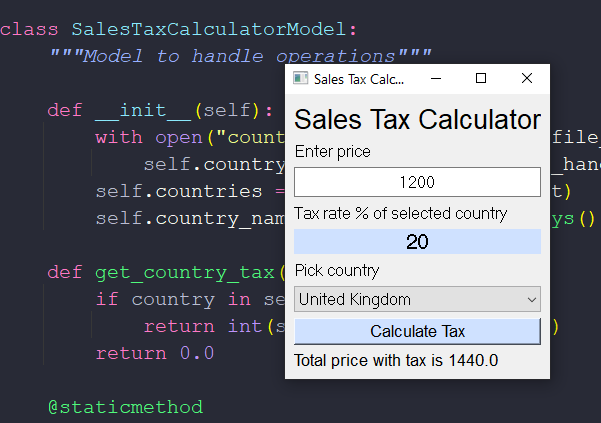Click the app icon in the title bar

click(300, 78)
